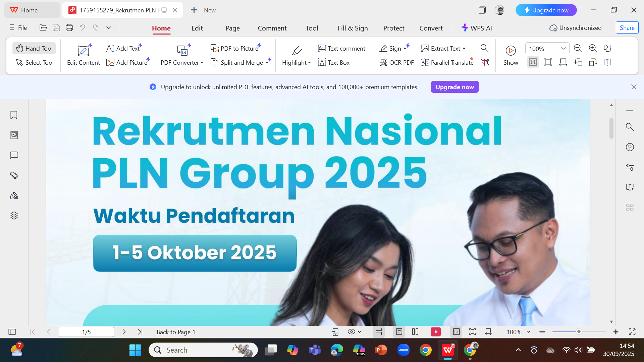Image resolution: width=644 pixels, height=362 pixels.
Task: Click red play button in status bar
Action: [x=435, y=332]
